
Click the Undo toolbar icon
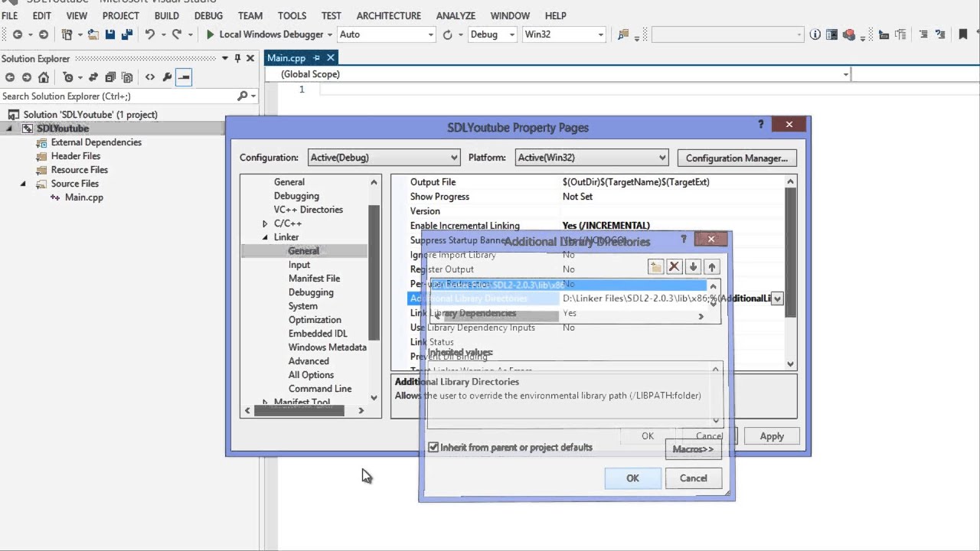150,34
